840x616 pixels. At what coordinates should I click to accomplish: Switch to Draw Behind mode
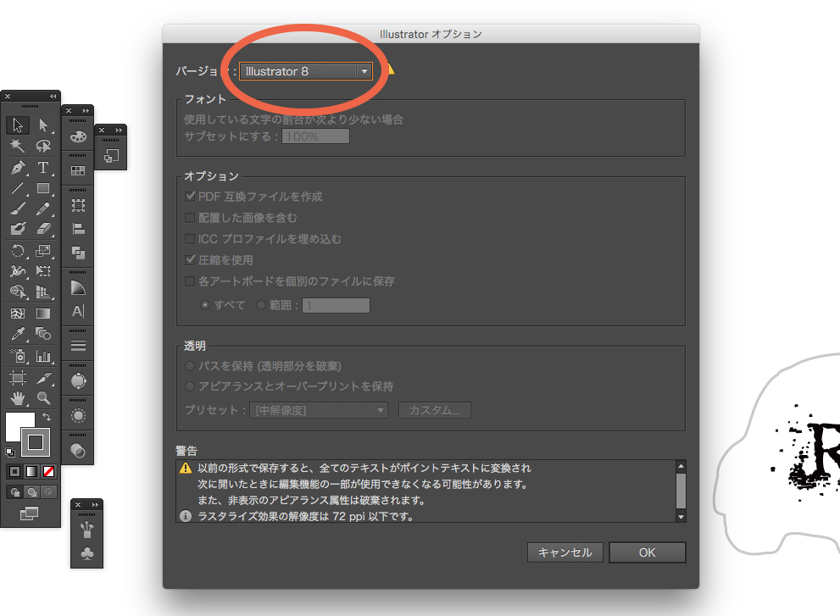[x=31, y=491]
